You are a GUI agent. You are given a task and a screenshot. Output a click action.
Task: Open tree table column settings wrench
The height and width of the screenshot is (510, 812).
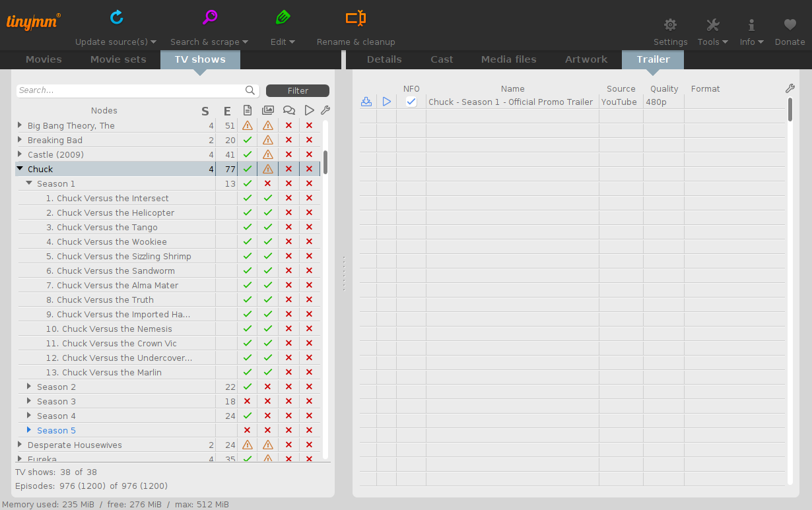tap(325, 110)
